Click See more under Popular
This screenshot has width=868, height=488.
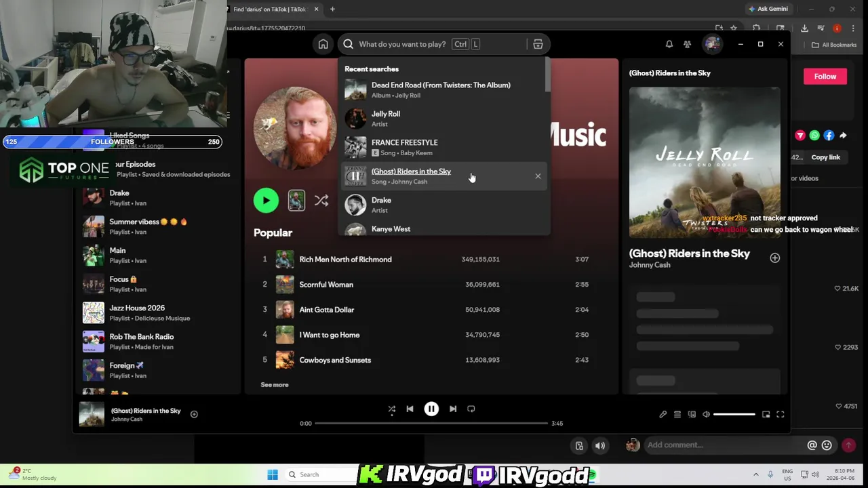coord(275,384)
